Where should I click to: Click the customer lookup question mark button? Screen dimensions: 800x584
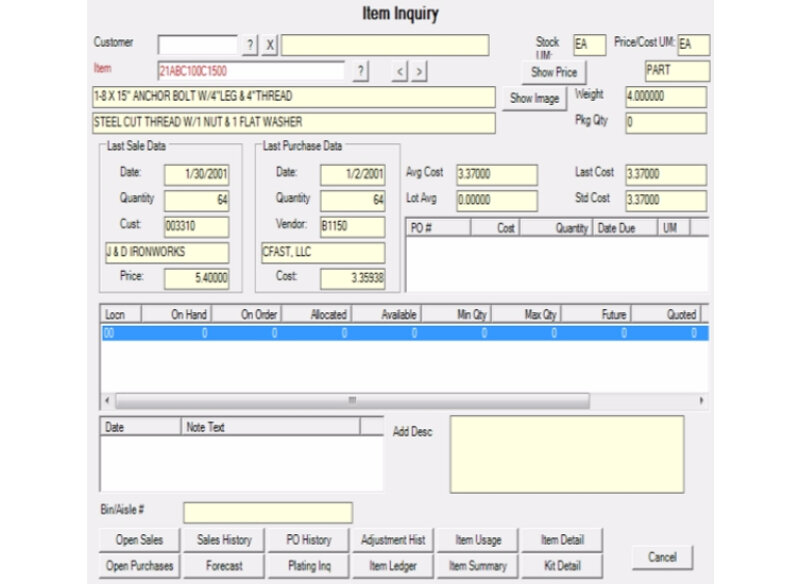click(x=250, y=46)
